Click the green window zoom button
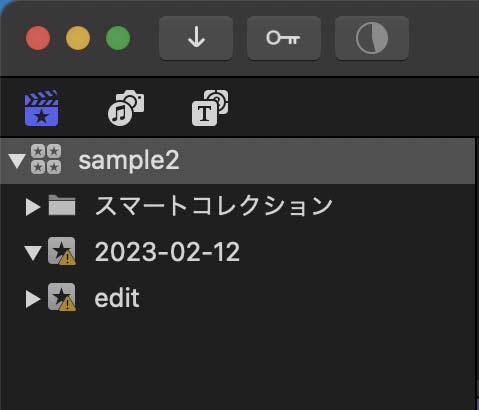 [118, 38]
